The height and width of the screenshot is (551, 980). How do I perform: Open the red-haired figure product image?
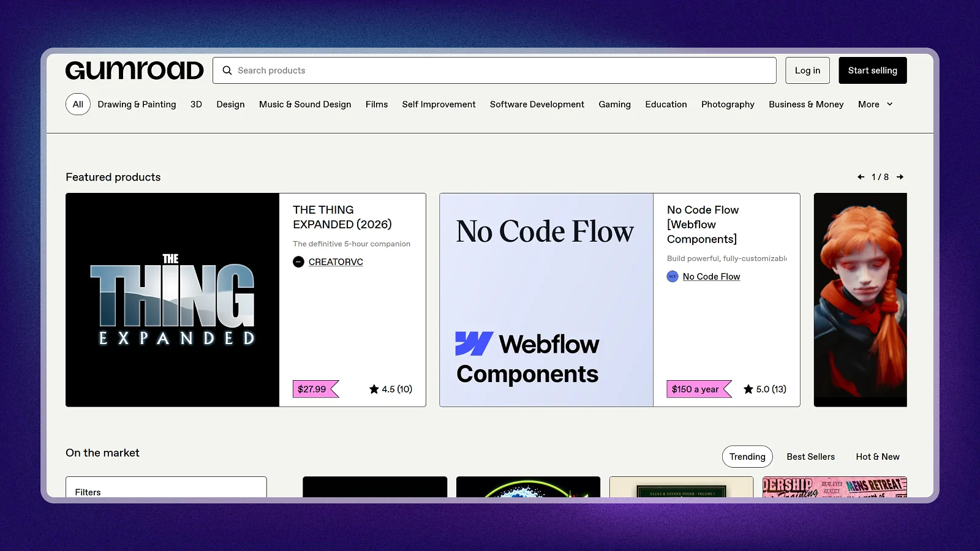860,300
